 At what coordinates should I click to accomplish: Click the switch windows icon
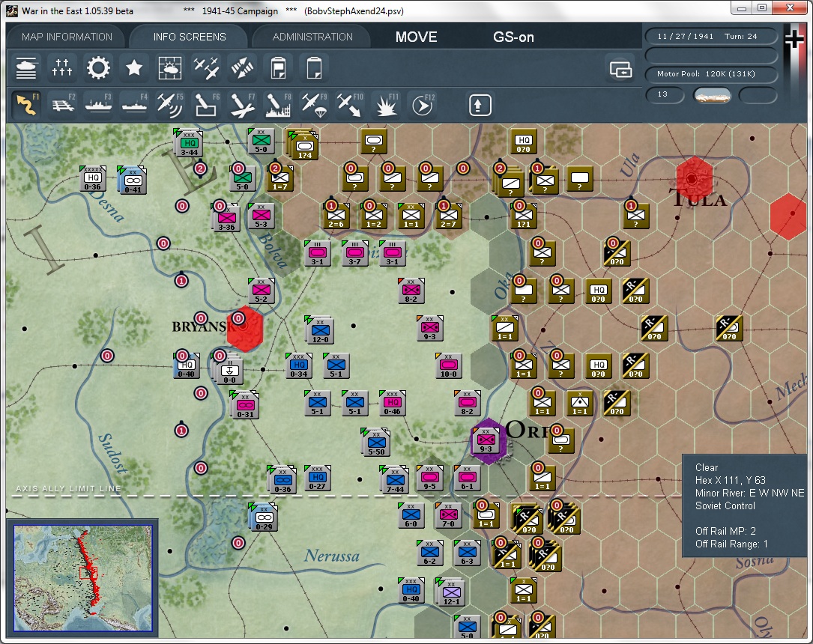tap(620, 68)
